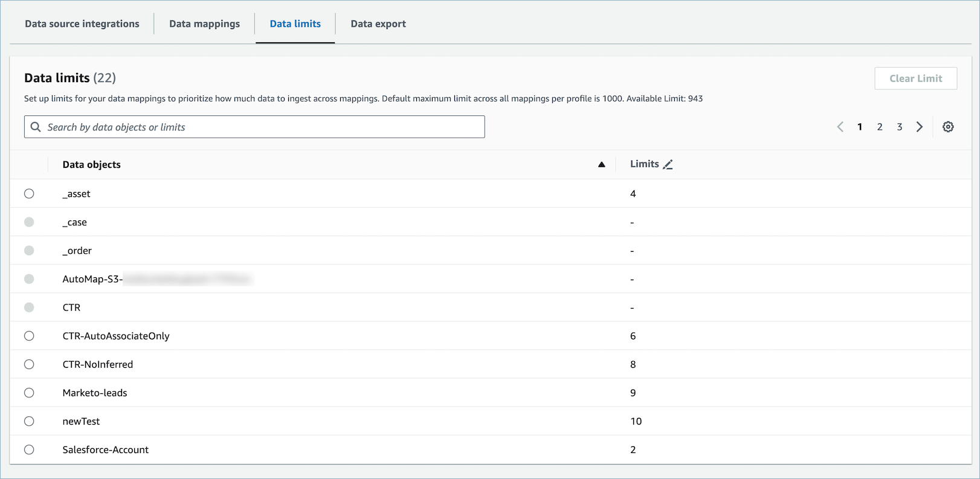Open the Data export tab
The image size is (980, 479).
click(x=378, y=24)
